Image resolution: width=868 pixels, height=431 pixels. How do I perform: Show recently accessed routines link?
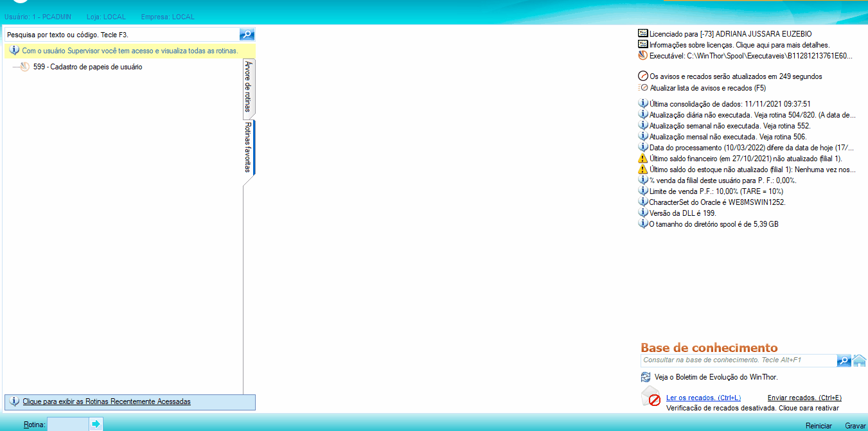(107, 401)
